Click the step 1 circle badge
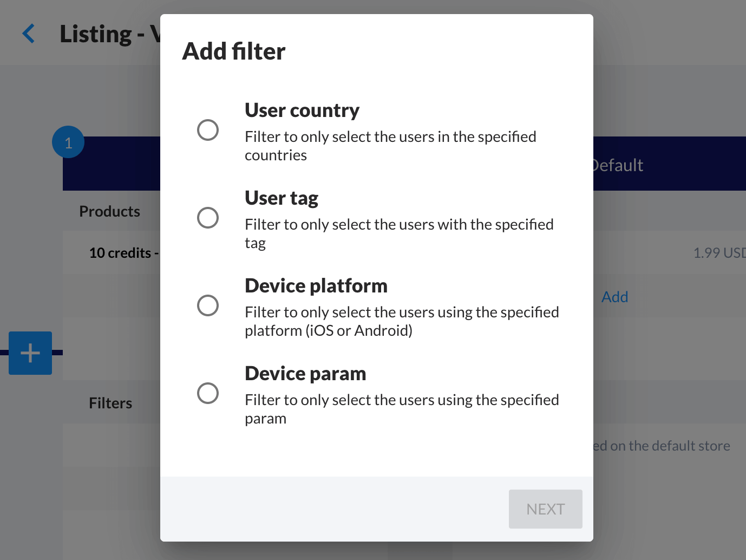746x560 pixels. click(68, 142)
